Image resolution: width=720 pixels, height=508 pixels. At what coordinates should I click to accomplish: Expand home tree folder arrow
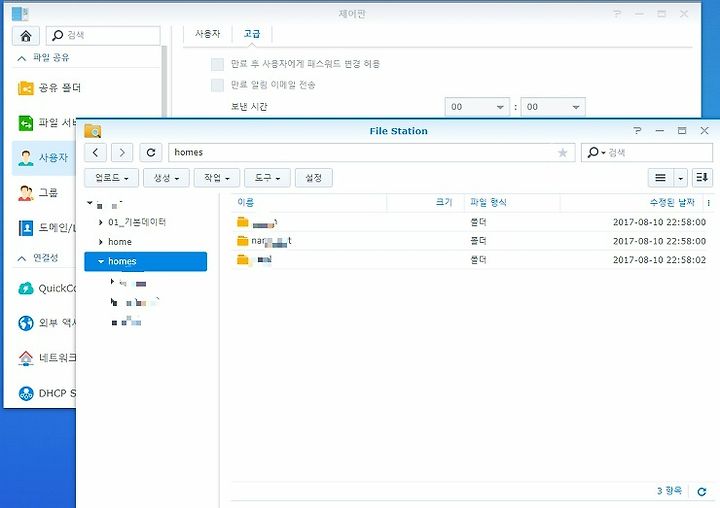tap(101, 242)
